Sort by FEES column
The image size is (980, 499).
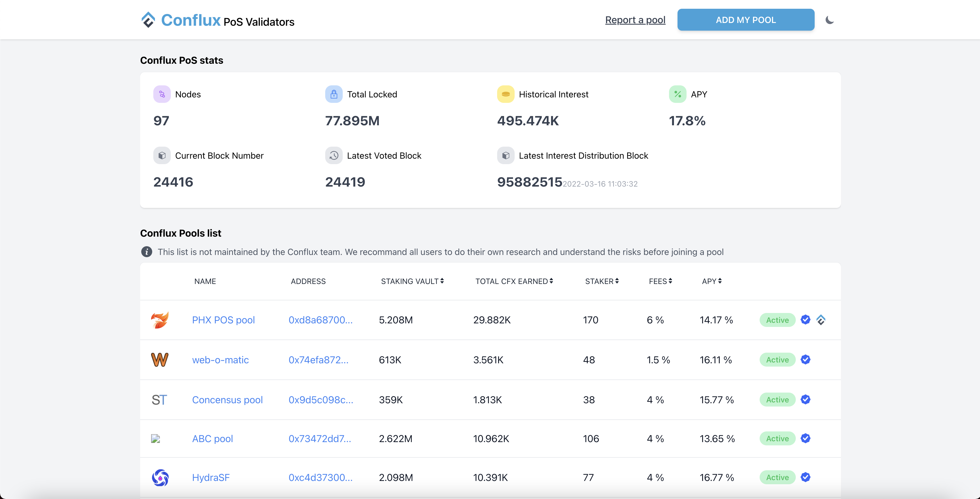661,281
